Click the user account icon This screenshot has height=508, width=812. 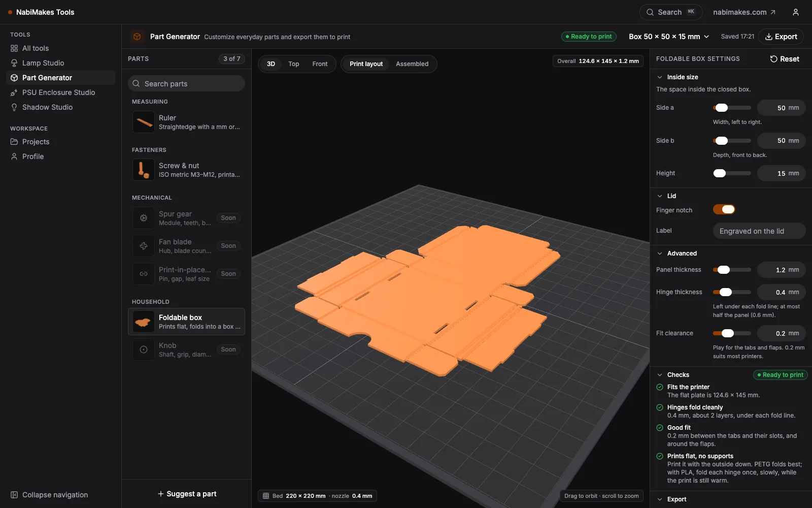(x=796, y=12)
